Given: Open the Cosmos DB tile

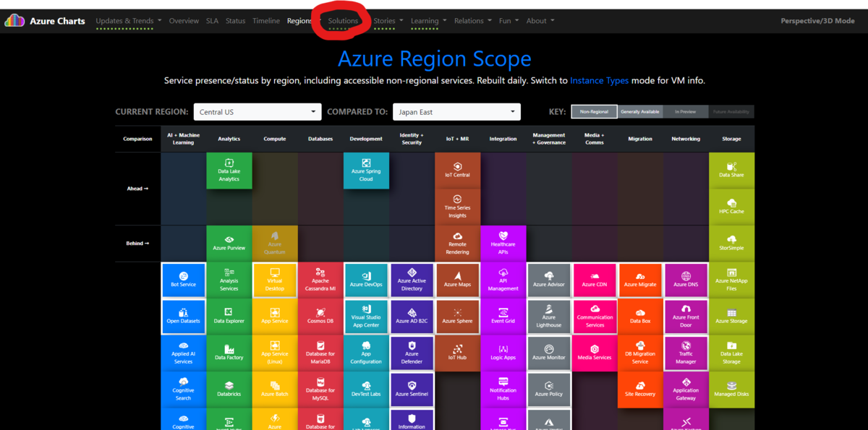Looking at the screenshot, I should 320,317.
